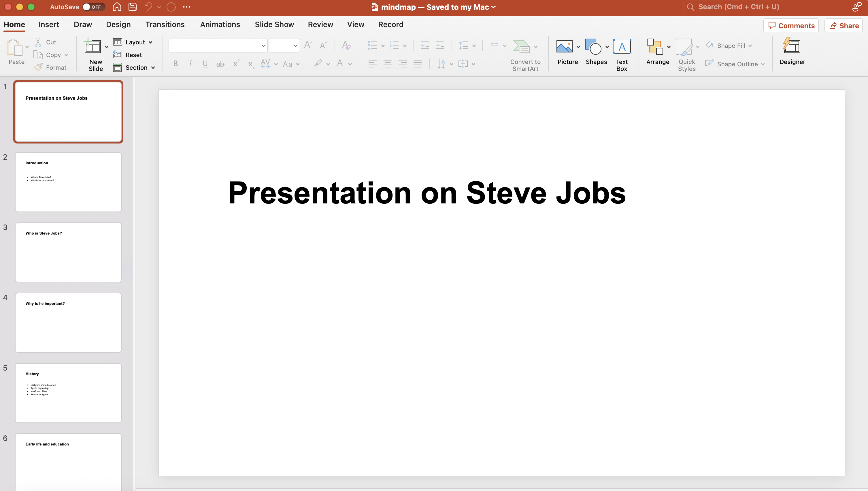Open the Animations tab
This screenshot has height=491, width=868.
pyautogui.click(x=220, y=24)
